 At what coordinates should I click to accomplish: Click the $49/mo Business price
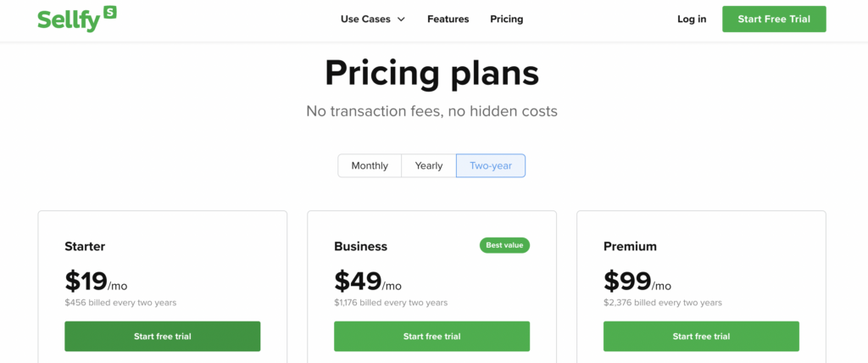(368, 282)
